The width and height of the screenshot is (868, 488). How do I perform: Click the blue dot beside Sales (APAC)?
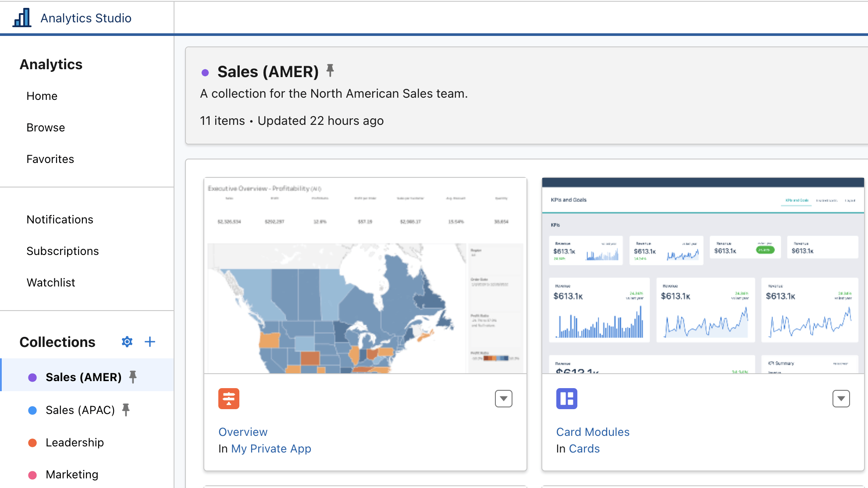(x=32, y=410)
